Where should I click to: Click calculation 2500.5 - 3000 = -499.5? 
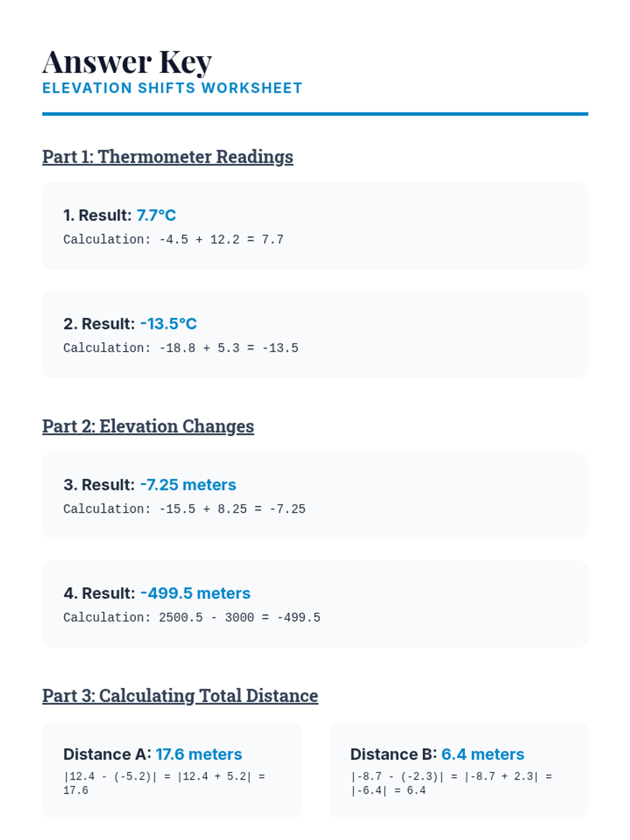(x=192, y=617)
